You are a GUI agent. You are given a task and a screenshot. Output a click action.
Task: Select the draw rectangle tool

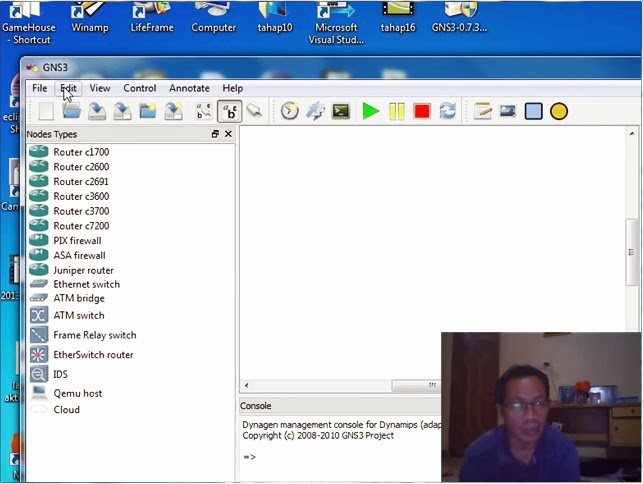point(534,111)
